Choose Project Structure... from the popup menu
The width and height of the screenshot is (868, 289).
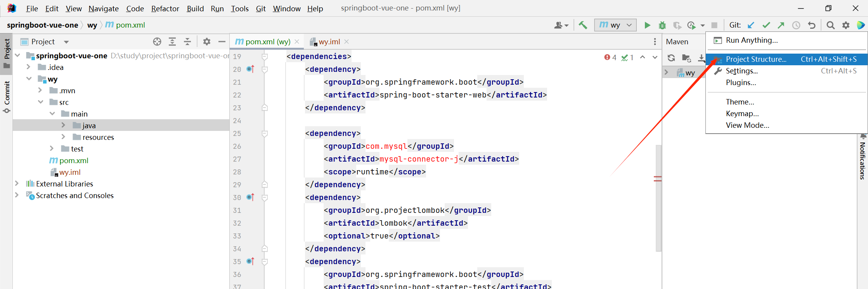click(787, 59)
